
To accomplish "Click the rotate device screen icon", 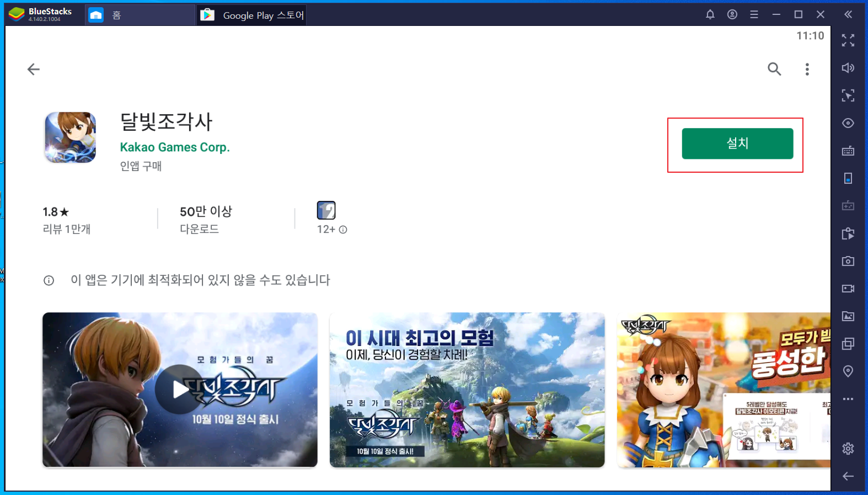I will click(x=848, y=178).
